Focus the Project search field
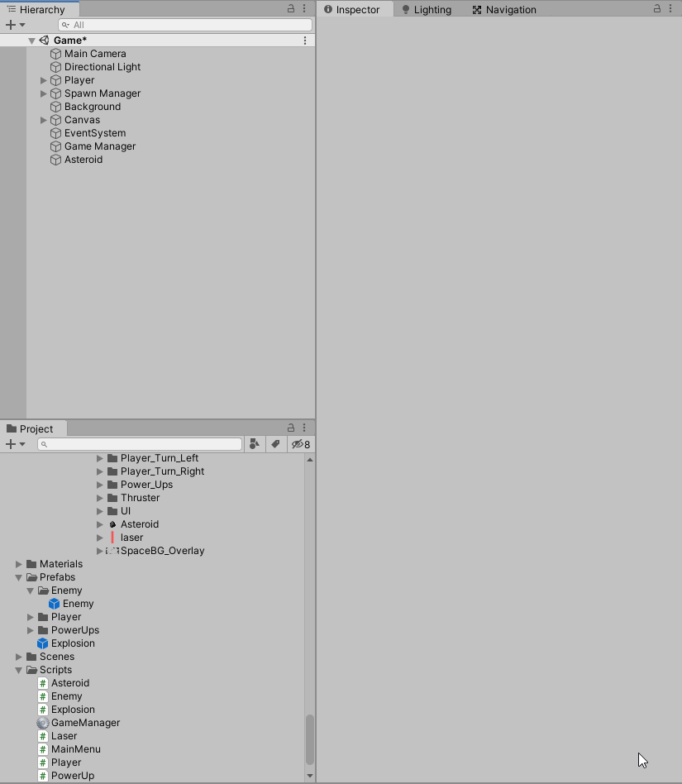Image resolution: width=682 pixels, height=784 pixels. pos(140,444)
